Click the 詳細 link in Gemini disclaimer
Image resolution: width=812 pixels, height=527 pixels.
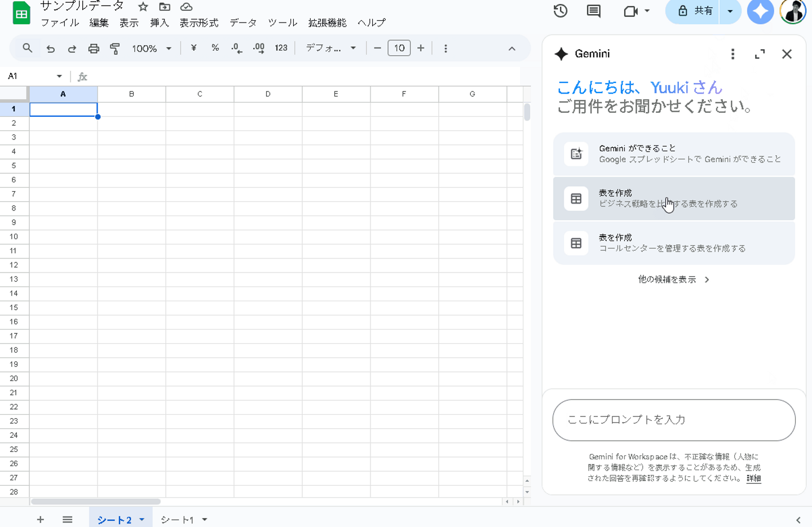[753, 478]
